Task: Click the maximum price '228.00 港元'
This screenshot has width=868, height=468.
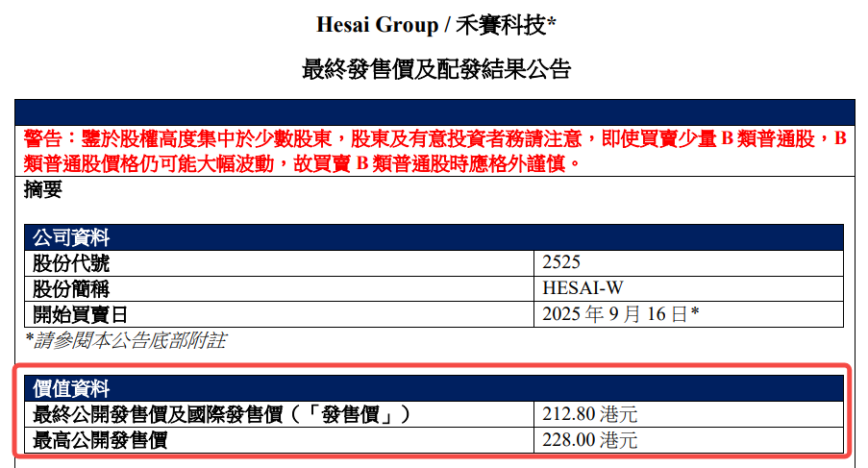Action: pos(590,440)
